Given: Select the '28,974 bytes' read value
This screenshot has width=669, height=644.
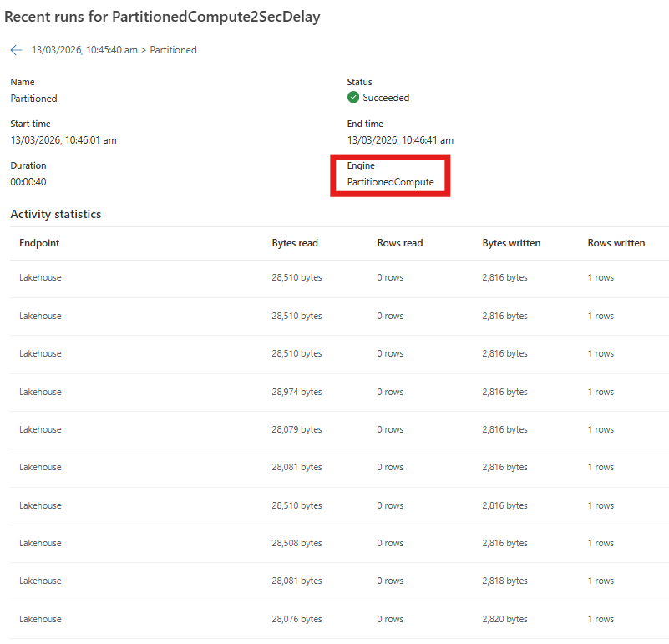Looking at the screenshot, I should coord(296,391).
